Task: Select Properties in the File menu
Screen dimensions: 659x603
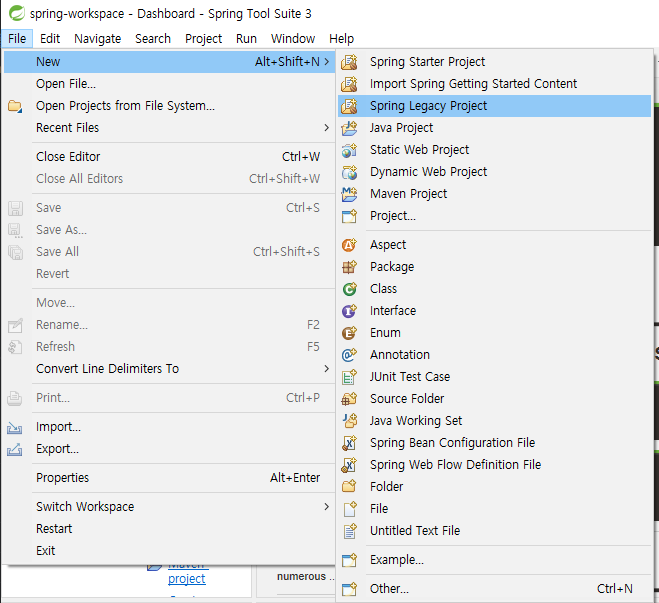Action: pyautogui.click(x=169, y=478)
